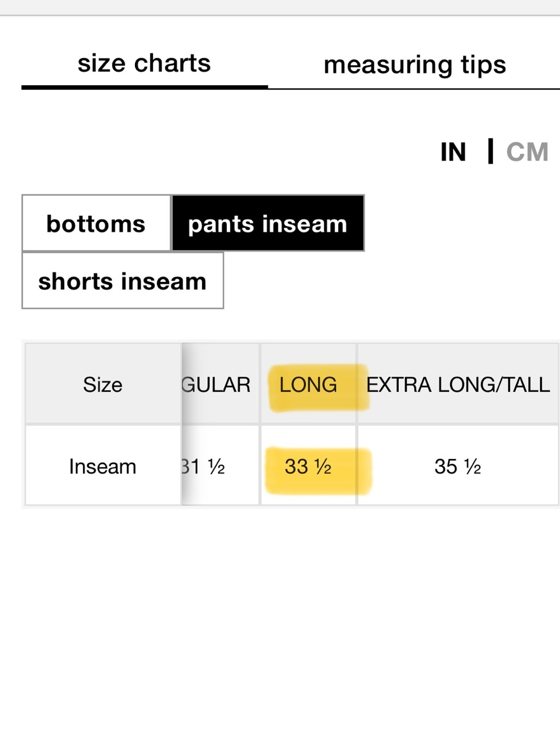Open the measuring tips tab
The height and width of the screenshot is (747, 560).
414,65
